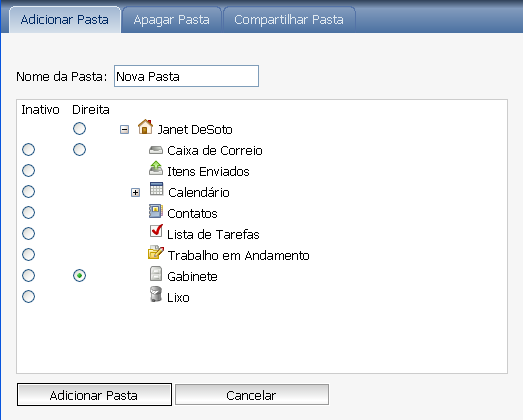Select Direita radio for Caixa de Correio
523x420 pixels.
click(79, 149)
